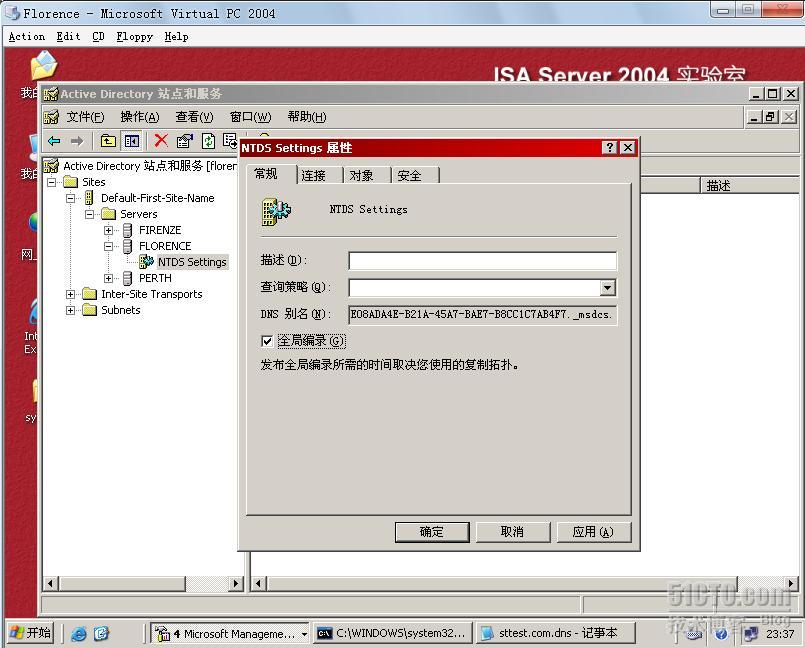Image resolution: width=805 pixels, height=648 pixels.
Task: Click the 开始 Start button
Action: [x=31, y=633]
